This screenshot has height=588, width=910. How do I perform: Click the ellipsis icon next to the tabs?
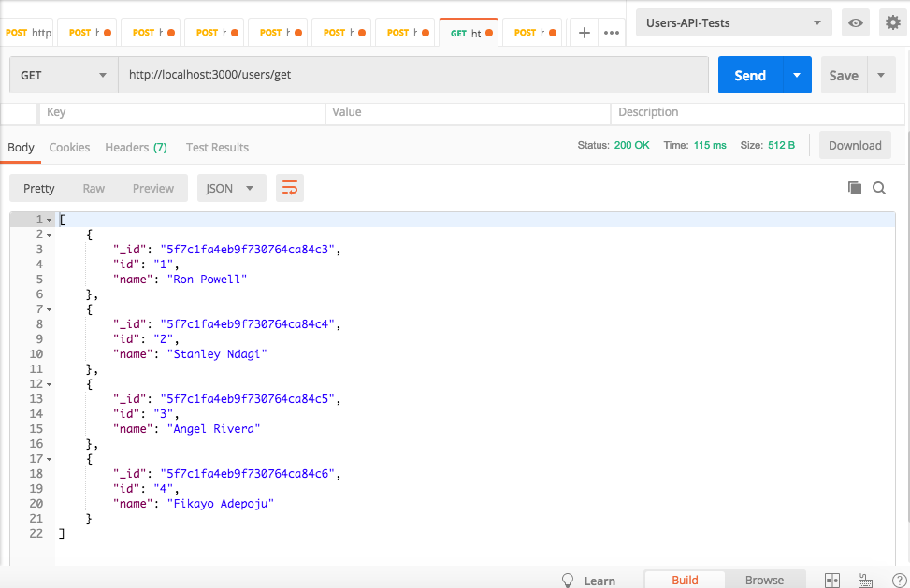[x=612, y=31]
